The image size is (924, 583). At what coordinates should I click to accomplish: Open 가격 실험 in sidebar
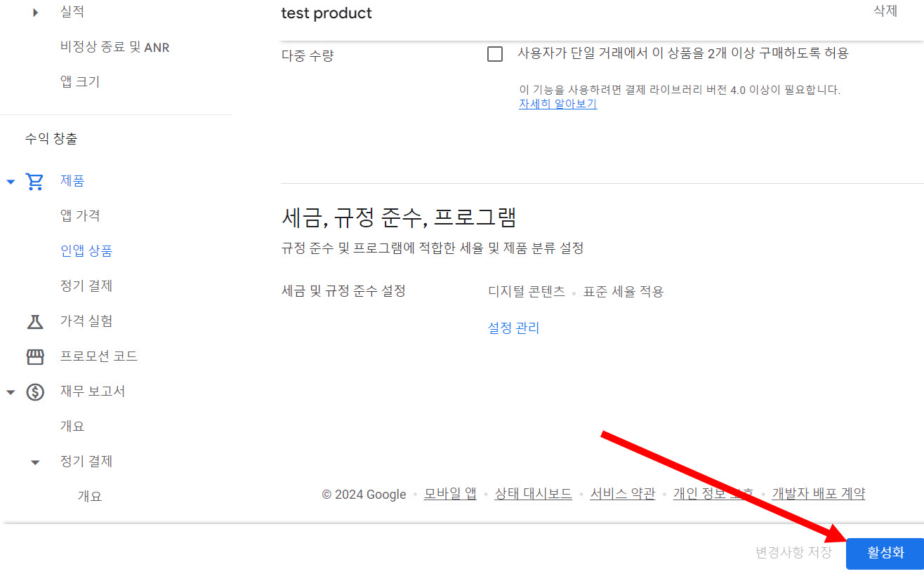[86, 321]
